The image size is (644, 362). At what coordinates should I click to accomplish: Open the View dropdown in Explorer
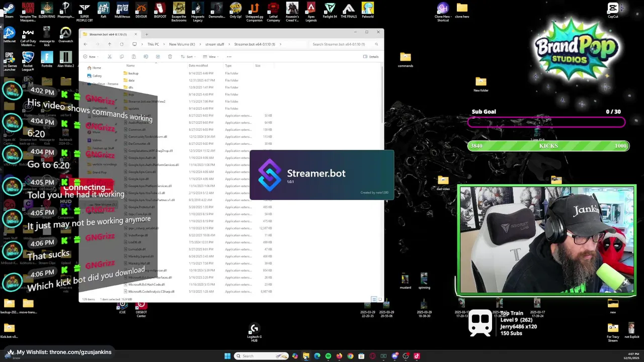(211, 56)
